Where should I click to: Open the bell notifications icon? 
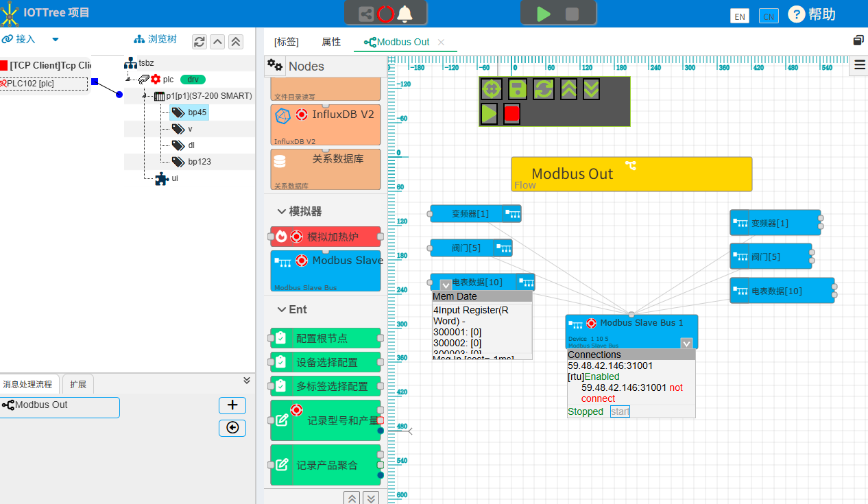coord(405,13)
